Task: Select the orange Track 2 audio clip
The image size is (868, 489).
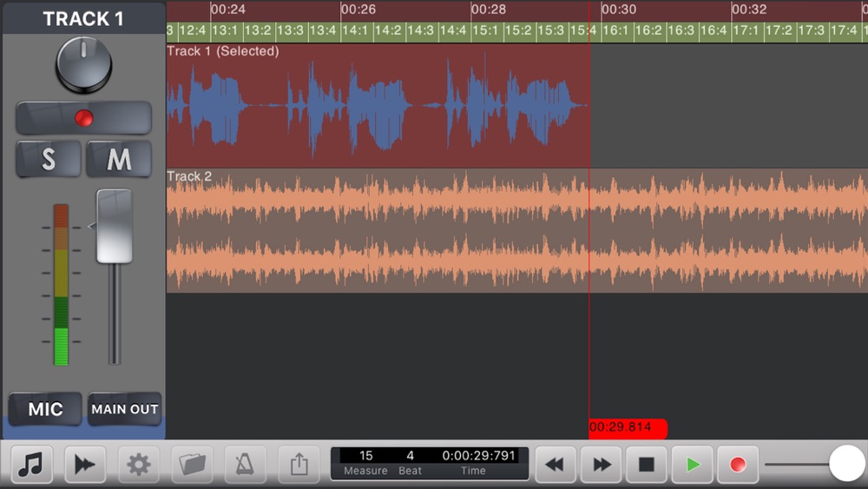Action: [517, 230]
